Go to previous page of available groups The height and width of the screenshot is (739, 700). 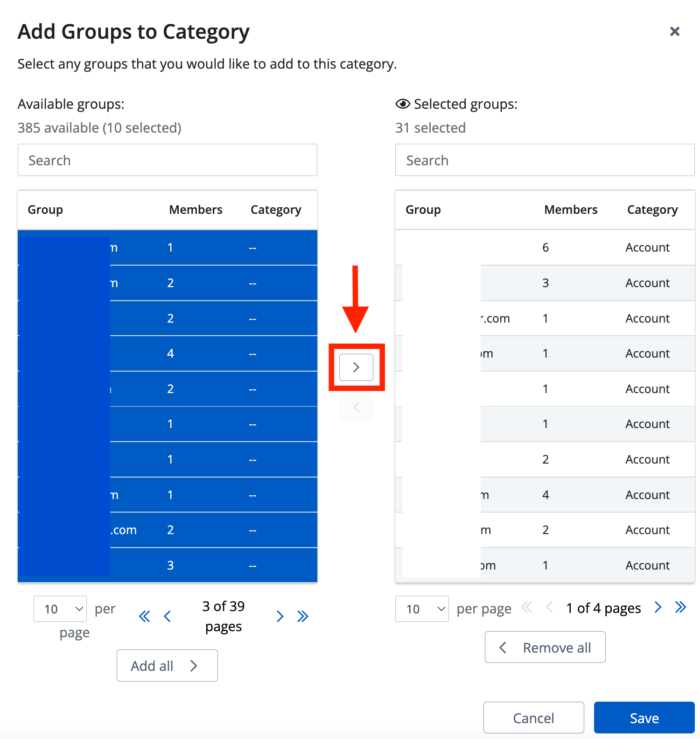(168, 617)
